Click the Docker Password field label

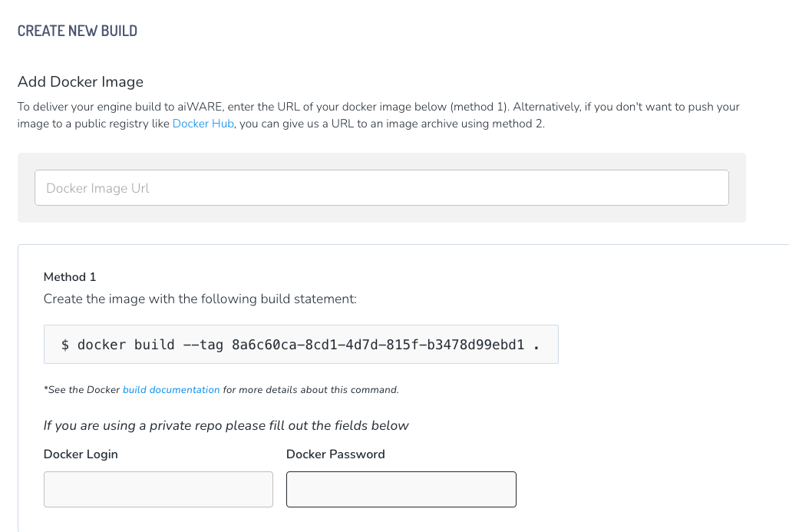(x=335, y=454)
